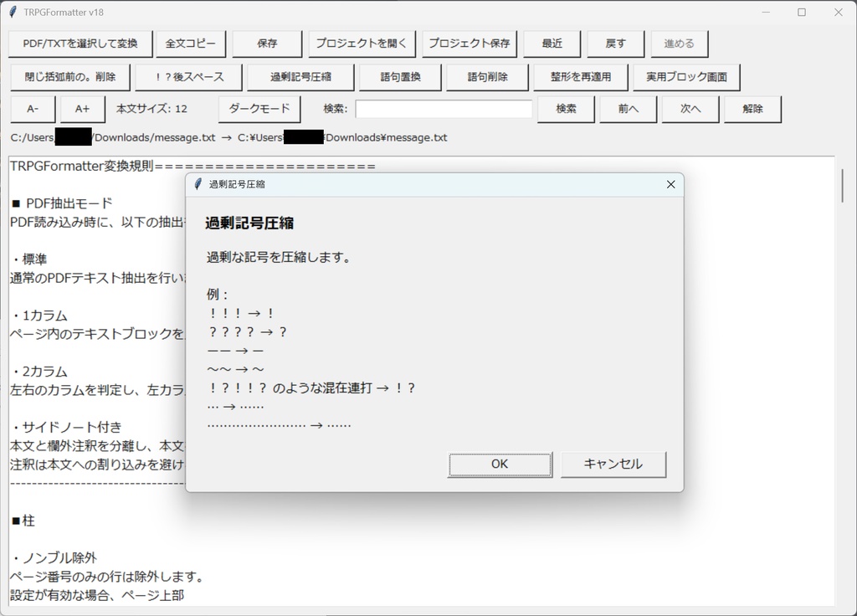Viewport: 857px width, 616px height.
Task: Click the feather icon in dialog title
Action: coord(198,184)
